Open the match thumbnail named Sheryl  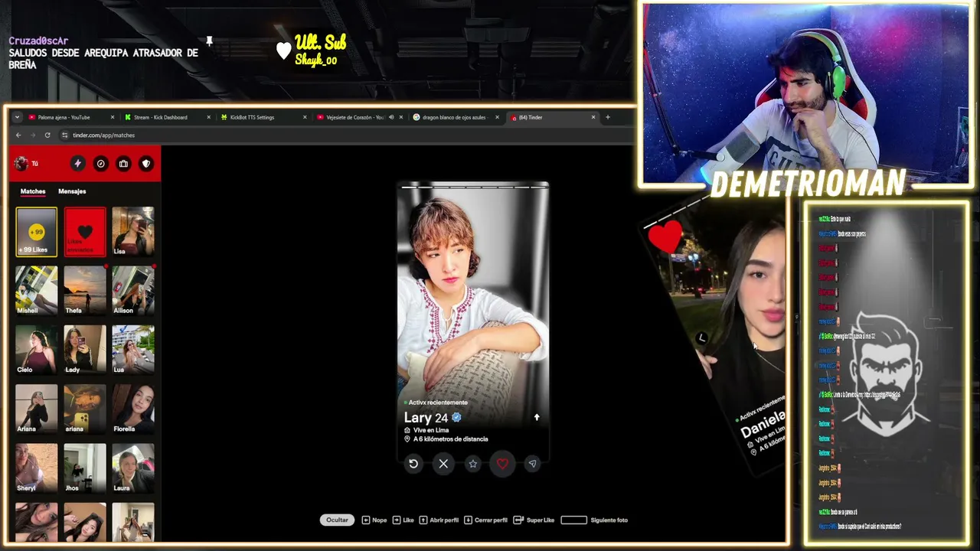tap(36, 468)
